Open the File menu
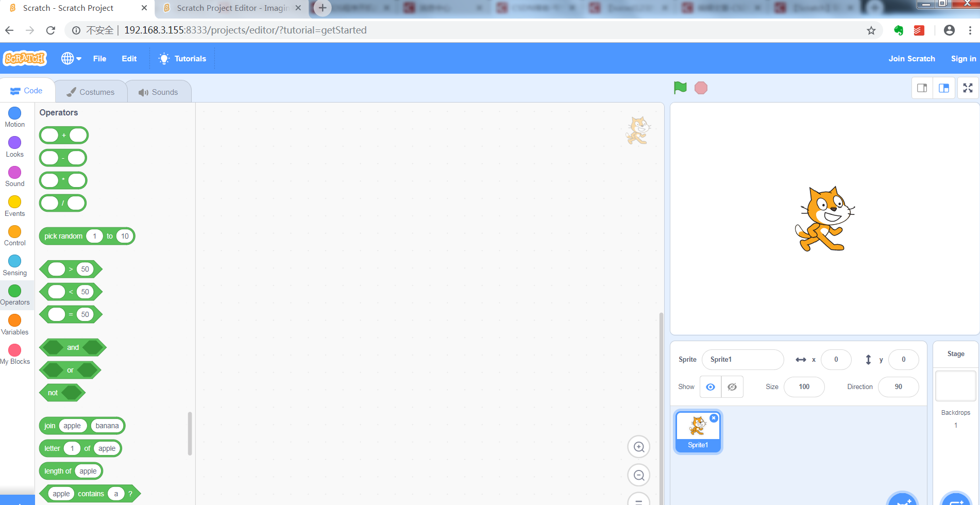 (99, 58)
